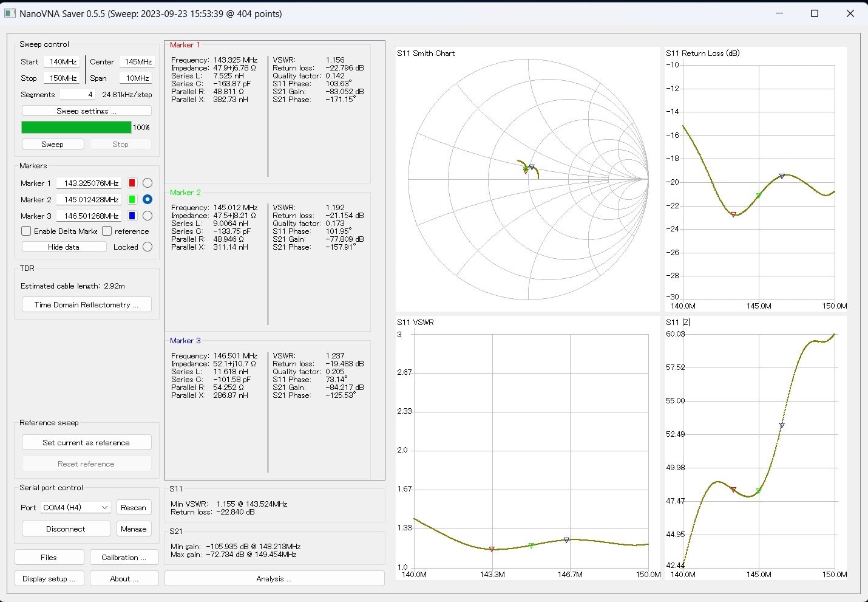
Task: Click the red Marker 1 triangle on VSWR chart
Action: pos(492,549)
